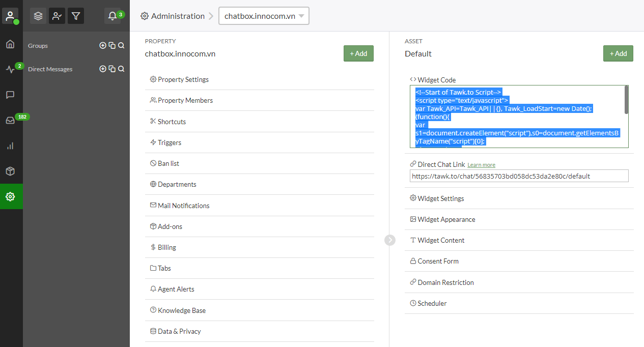Open the Monitoring activity icon

[10, 70]
